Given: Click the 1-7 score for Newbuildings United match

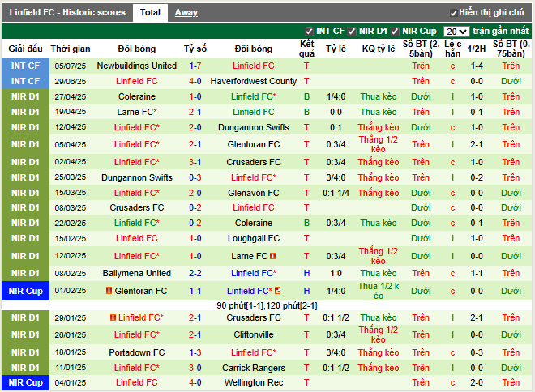Looking at the screenshot, I should click(x=195, y=66).
